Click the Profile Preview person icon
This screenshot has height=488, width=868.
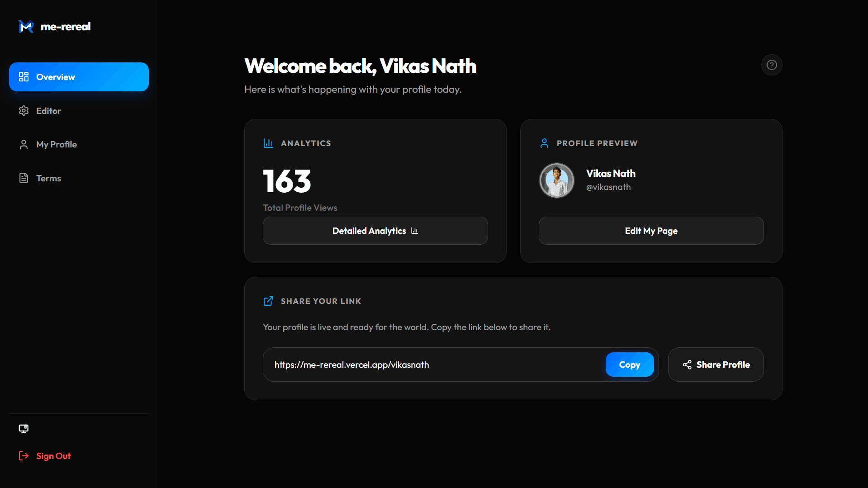tap(544, 143)
